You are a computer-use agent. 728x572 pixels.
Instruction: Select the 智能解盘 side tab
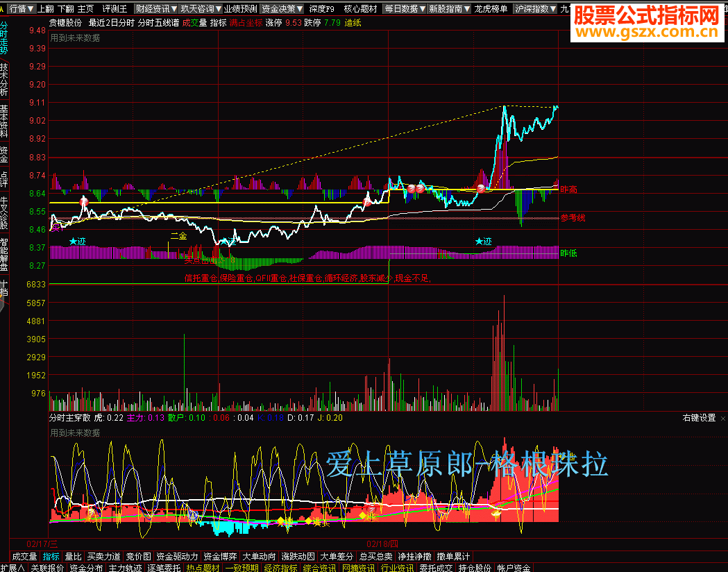[3, 255]
